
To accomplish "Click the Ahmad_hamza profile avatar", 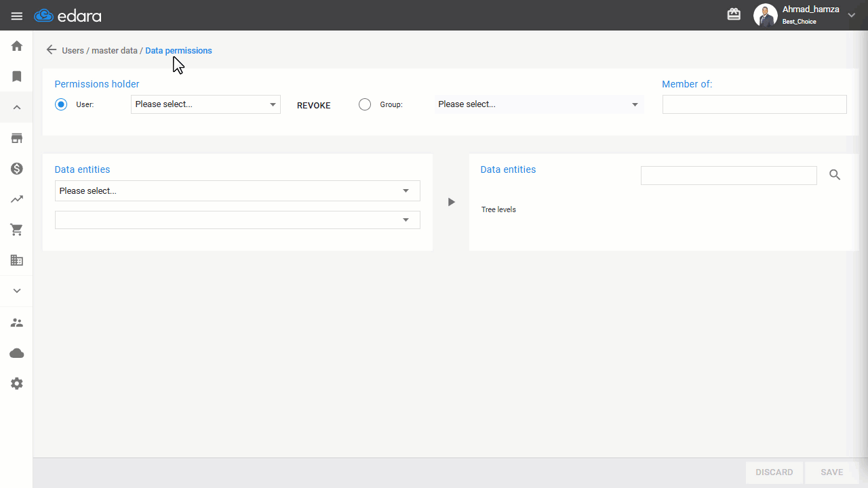I will click(x=766, y=16).
